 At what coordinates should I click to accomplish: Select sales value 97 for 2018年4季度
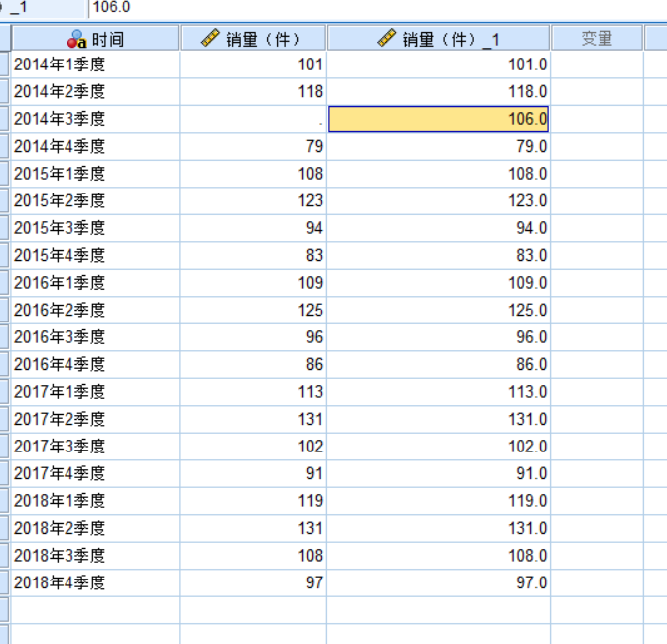(253, 582)
